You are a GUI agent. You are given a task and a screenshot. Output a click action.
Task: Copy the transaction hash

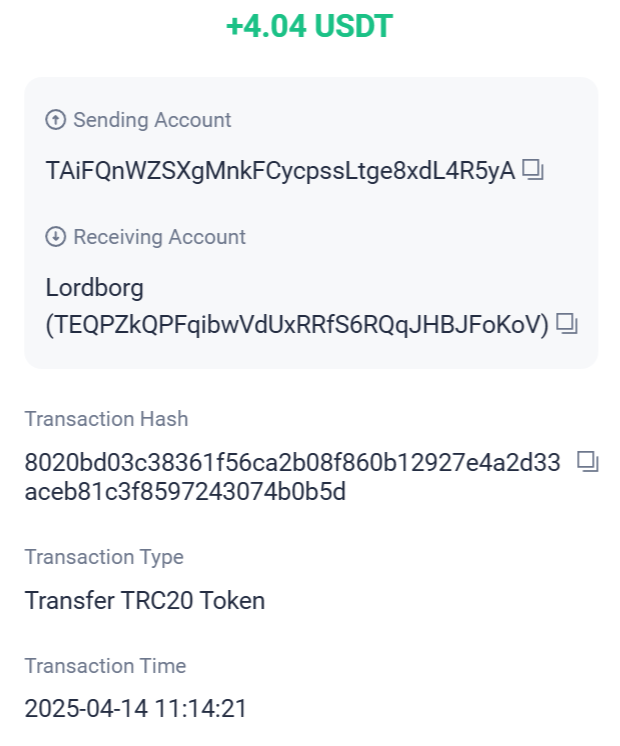click(588, 461)
